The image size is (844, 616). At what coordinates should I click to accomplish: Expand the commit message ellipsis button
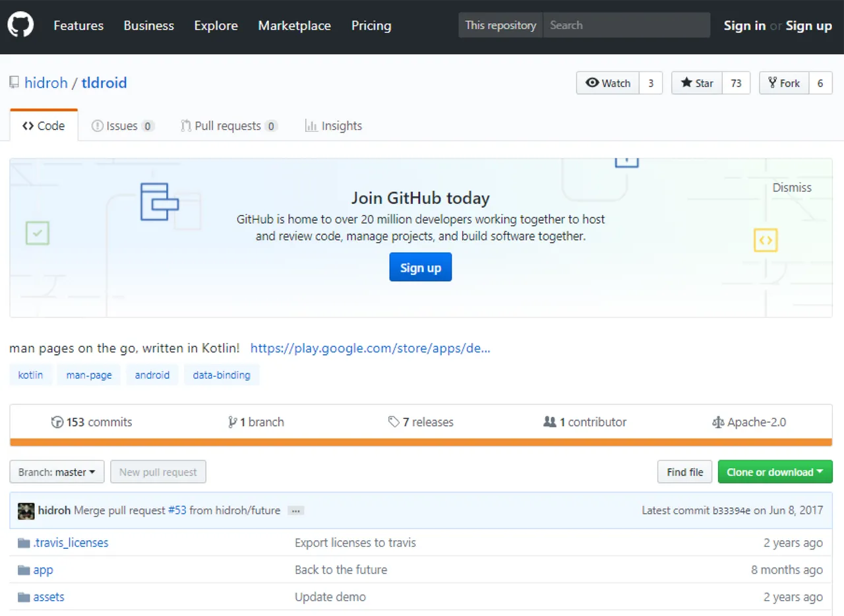point(296,510)
